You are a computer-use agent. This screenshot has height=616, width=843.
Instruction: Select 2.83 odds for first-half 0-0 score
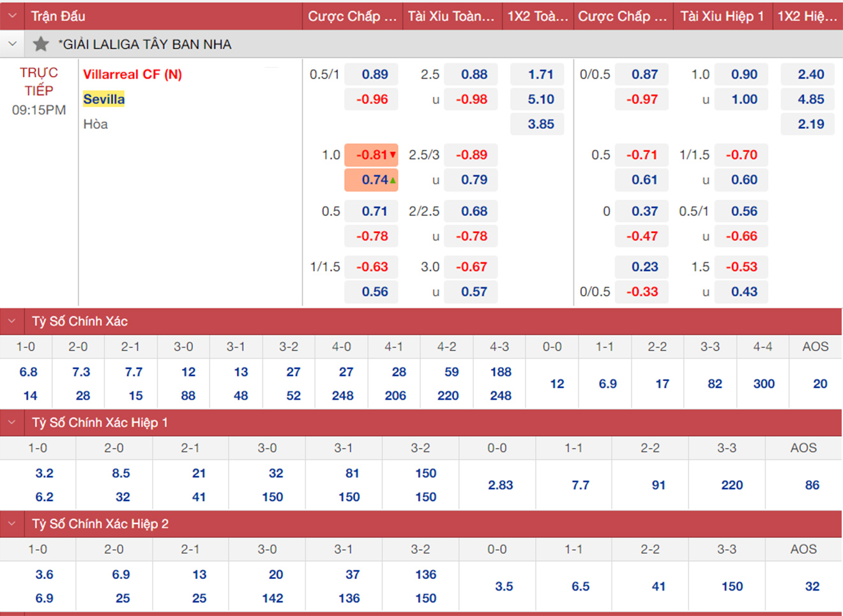point(500,485)
